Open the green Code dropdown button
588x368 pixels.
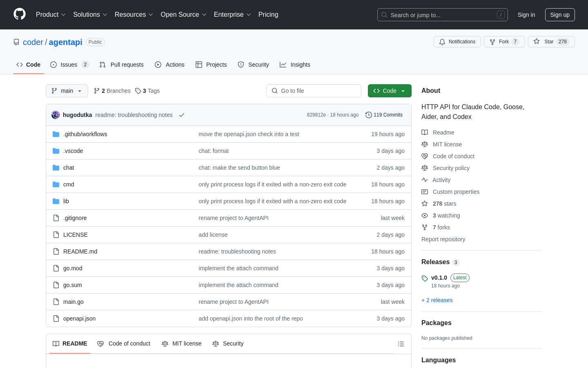point(390,91)
